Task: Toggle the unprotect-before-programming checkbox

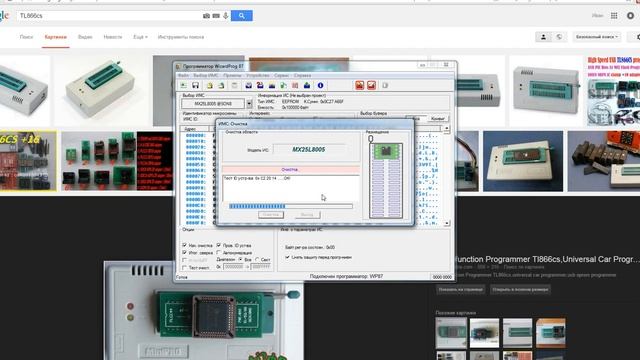Action: click(x=287, y=257)
